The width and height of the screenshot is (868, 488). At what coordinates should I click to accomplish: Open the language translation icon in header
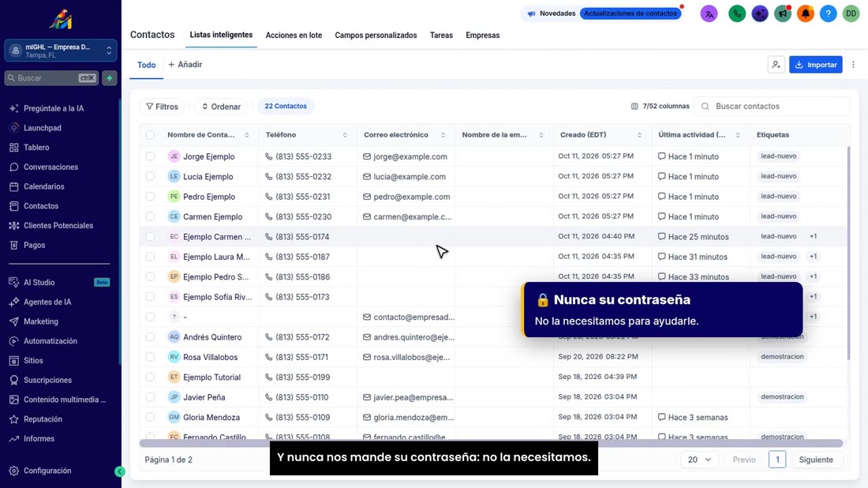(709, 14)
